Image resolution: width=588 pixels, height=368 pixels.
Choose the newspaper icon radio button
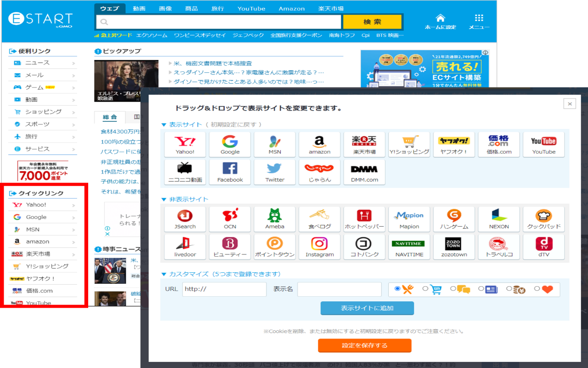pos(481,289)
